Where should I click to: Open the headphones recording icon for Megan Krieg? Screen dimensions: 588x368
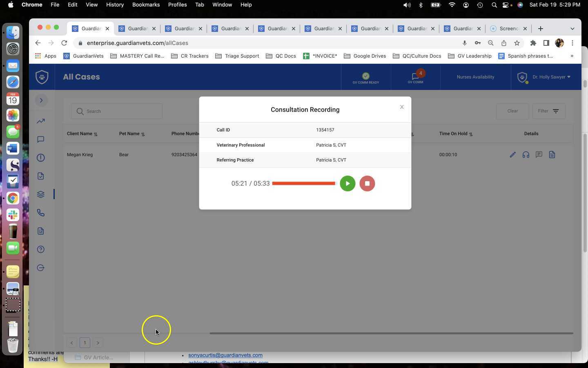(526, 155)
